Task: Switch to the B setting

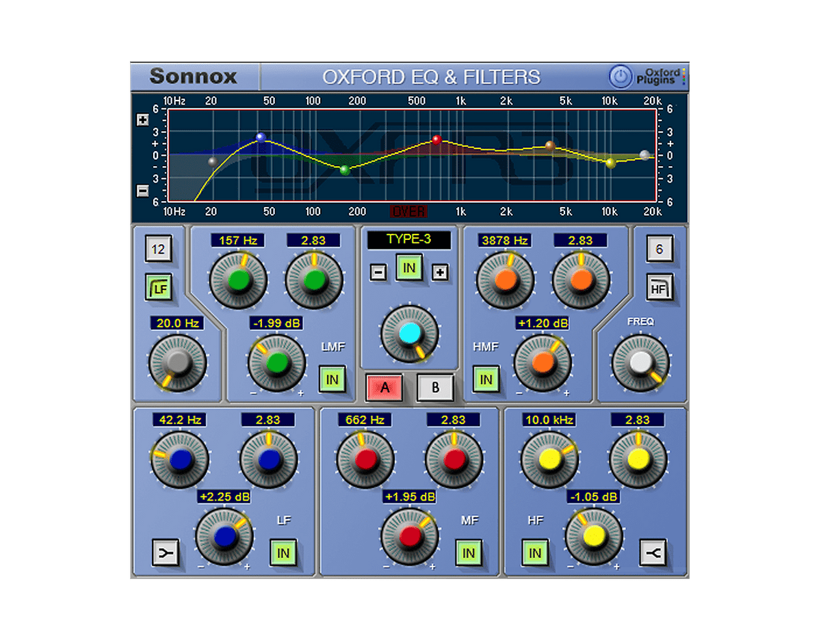Action: tap(436, 386)
